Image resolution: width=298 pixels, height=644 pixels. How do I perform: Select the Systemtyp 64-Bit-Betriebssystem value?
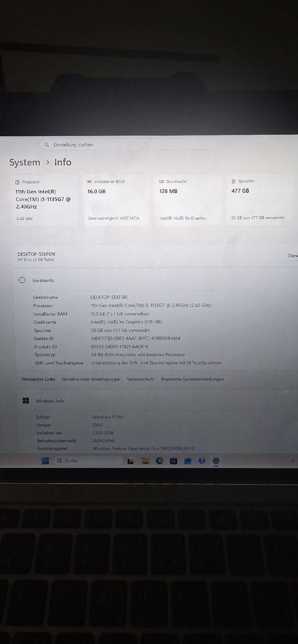tap(138, 355)
